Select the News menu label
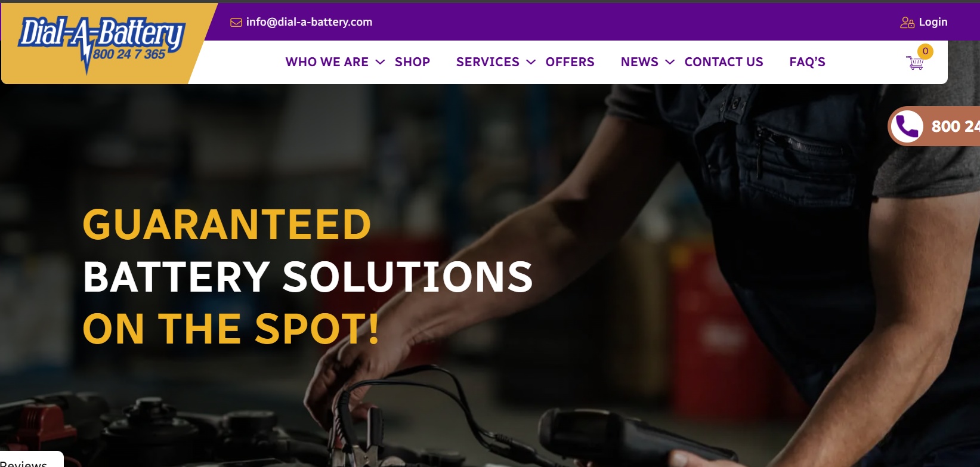This screenshot has height=467, width=980. (639, 62)
